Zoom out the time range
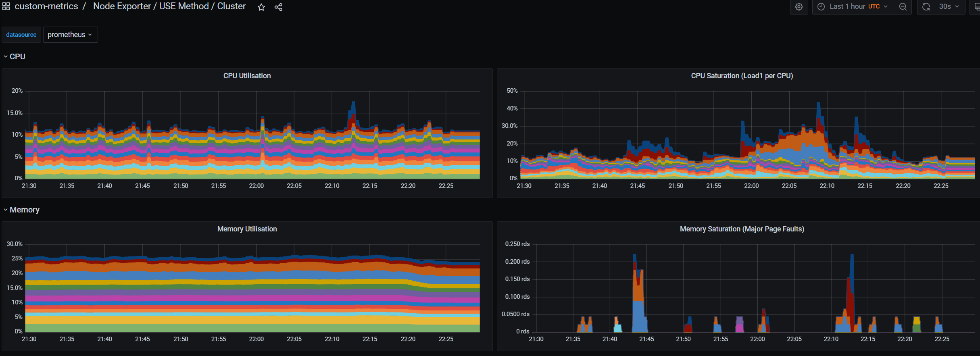The width and height of the screenshot is (980, 356). point(903,7)
